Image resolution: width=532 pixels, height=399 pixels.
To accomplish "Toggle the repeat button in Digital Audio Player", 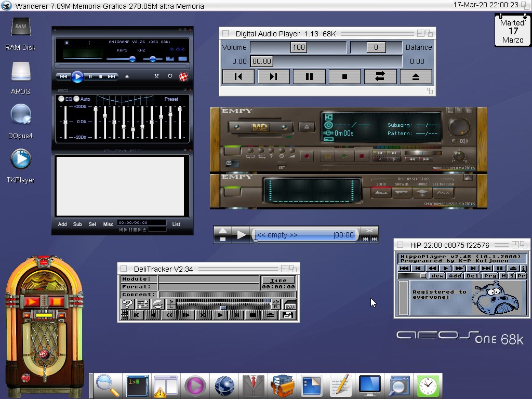I will point(380,77).
